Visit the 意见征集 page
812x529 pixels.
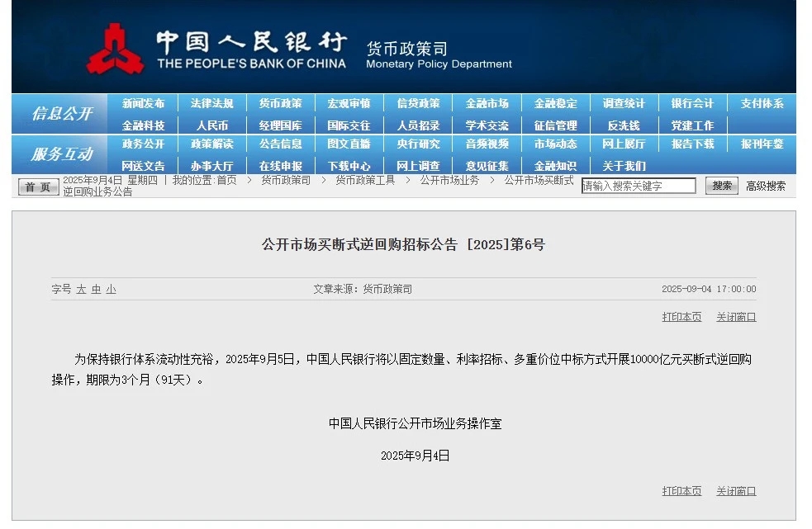point(487,166)
